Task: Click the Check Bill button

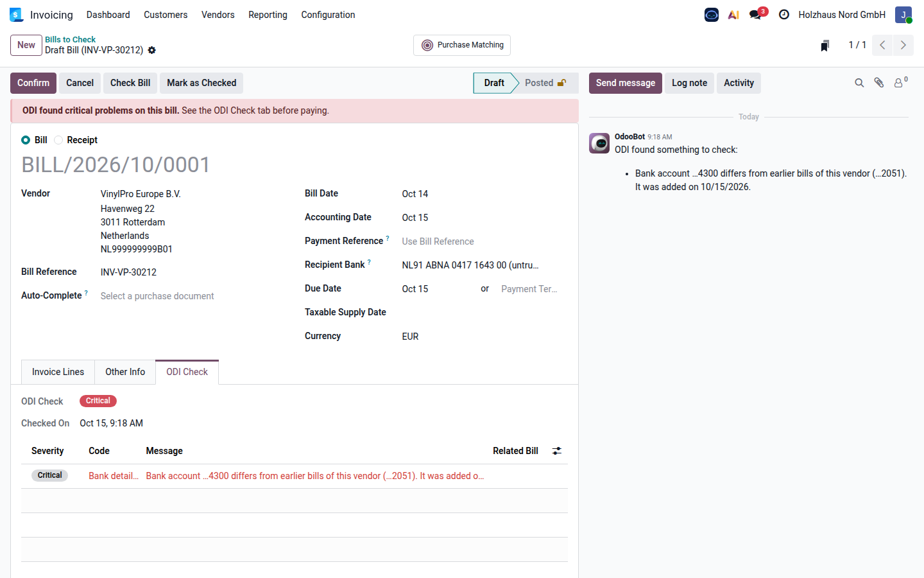Action: tap(130, 83)
